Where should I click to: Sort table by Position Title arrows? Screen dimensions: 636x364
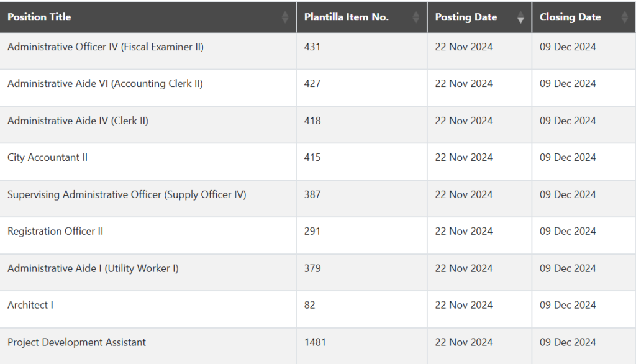point(284,17)
